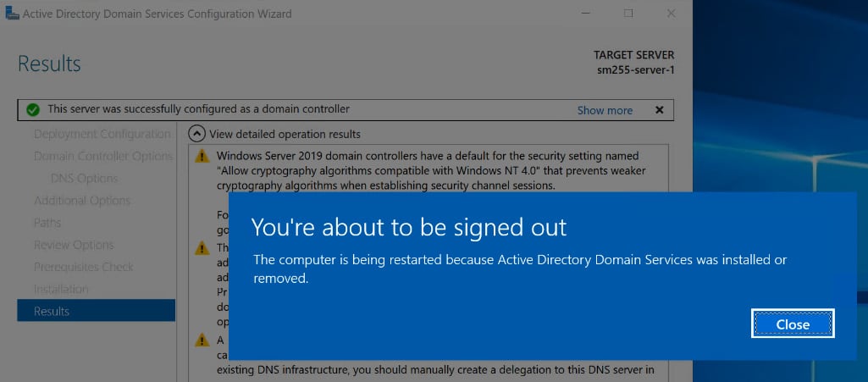The height and width of the screenshot is (382, 868).
Task: Open Additional Options step
Action: (x=82, y=201)
